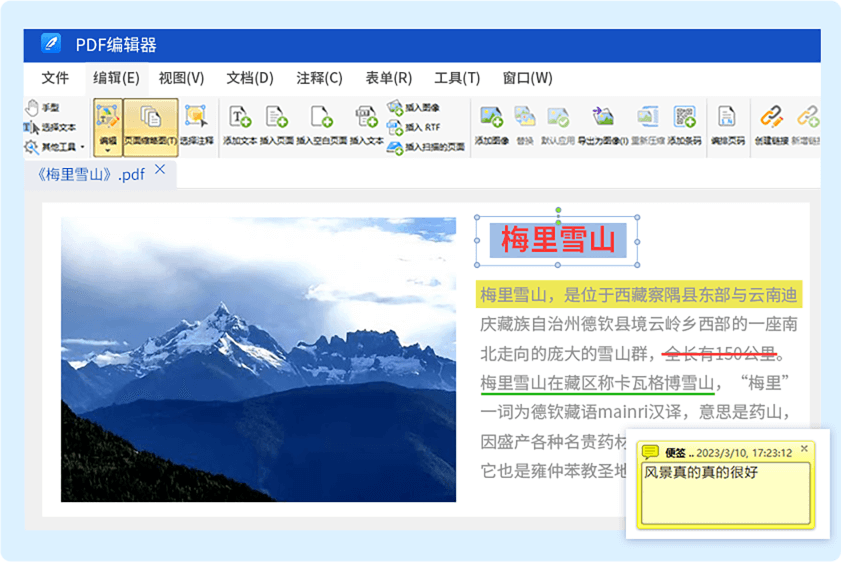Open the 注释(C) menu
841x562 pixels.
click(319, 78)
